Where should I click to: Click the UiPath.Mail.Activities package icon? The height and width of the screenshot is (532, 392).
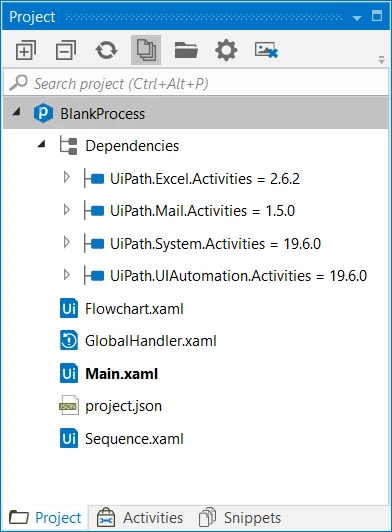pyautogui.click(x=95, y=211)
